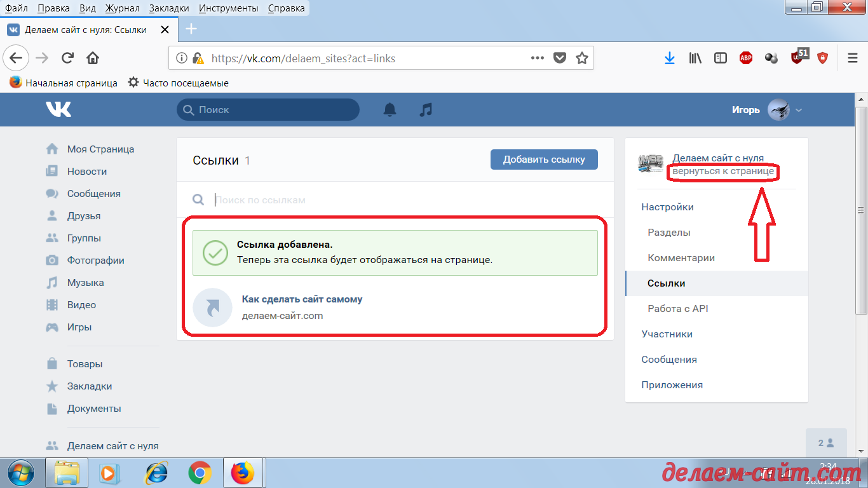Open the Firefox library icon
Screen dimensions: 868x488
(695, 58)
